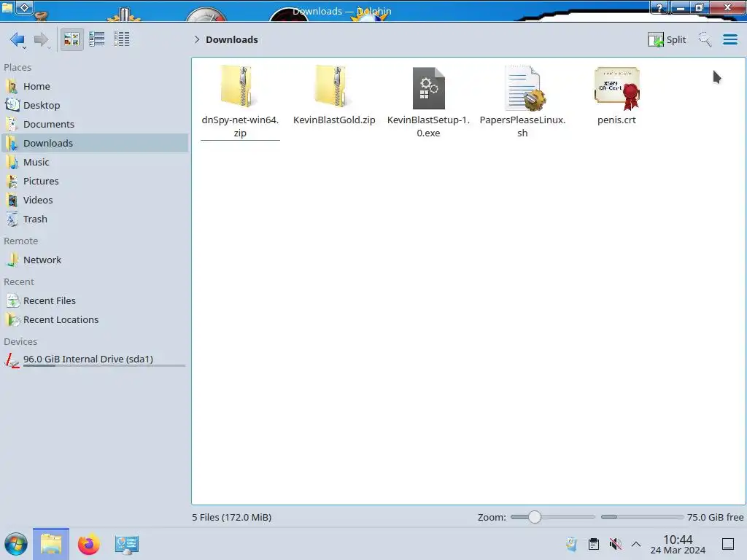The height and width of the screenshot is (560, 747).
Task: Switch to Compact view mode
Action: coord(97,39)
